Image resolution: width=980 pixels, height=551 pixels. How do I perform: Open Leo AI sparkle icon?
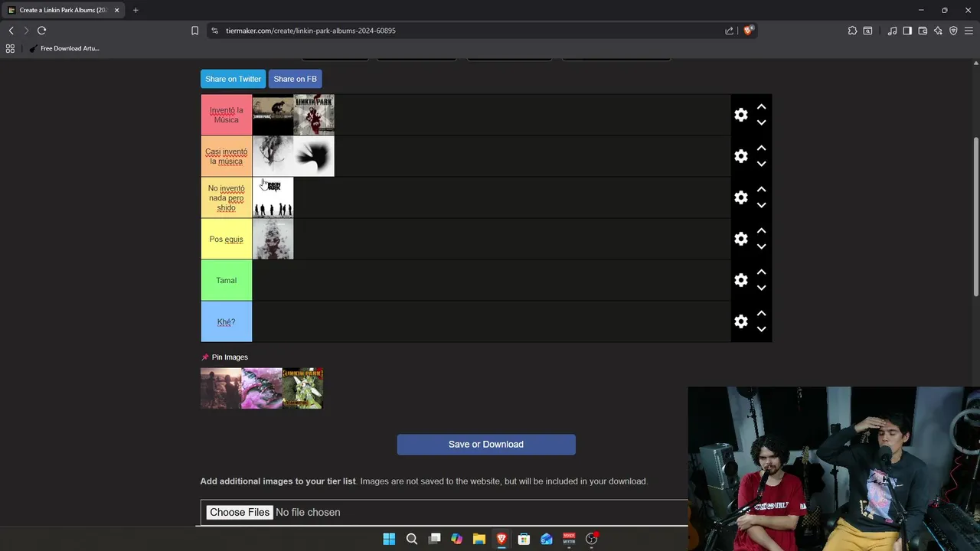point(938,31)
